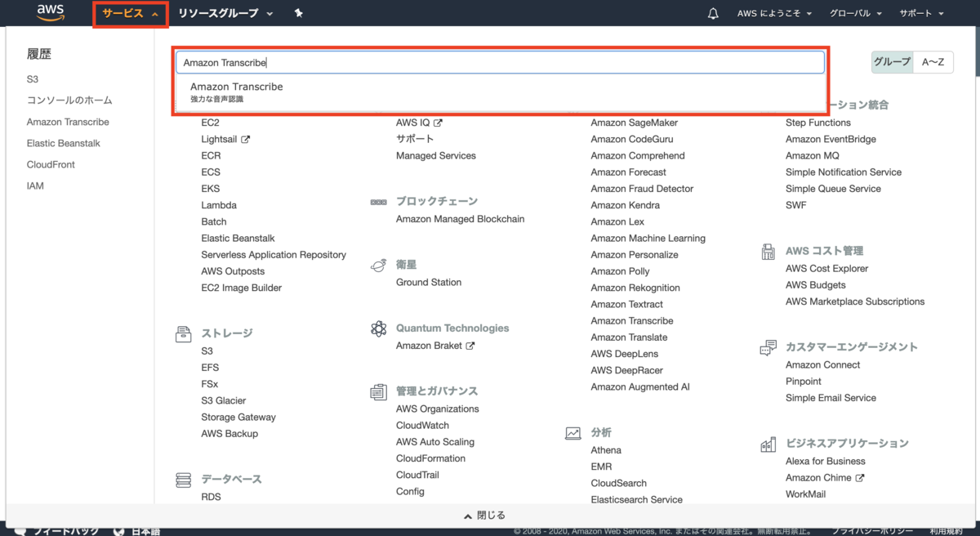Select the Amazon Transcribe search suggestion
The width and height of the screenshot is (980, 536).
(500, 92)
